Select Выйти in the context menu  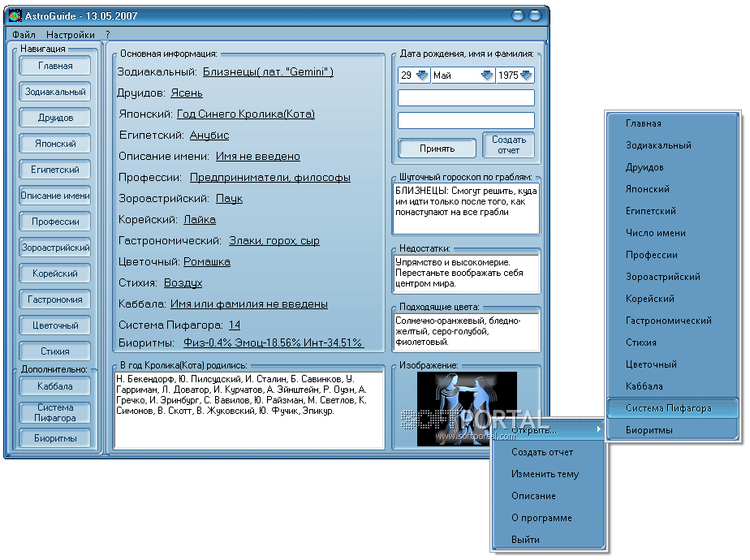click(x=548, y=540)
